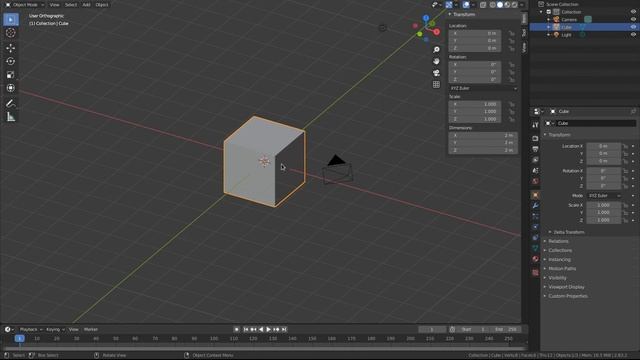
Task: Toggle X-Ray view in the header
Action: tap(483, 5)
